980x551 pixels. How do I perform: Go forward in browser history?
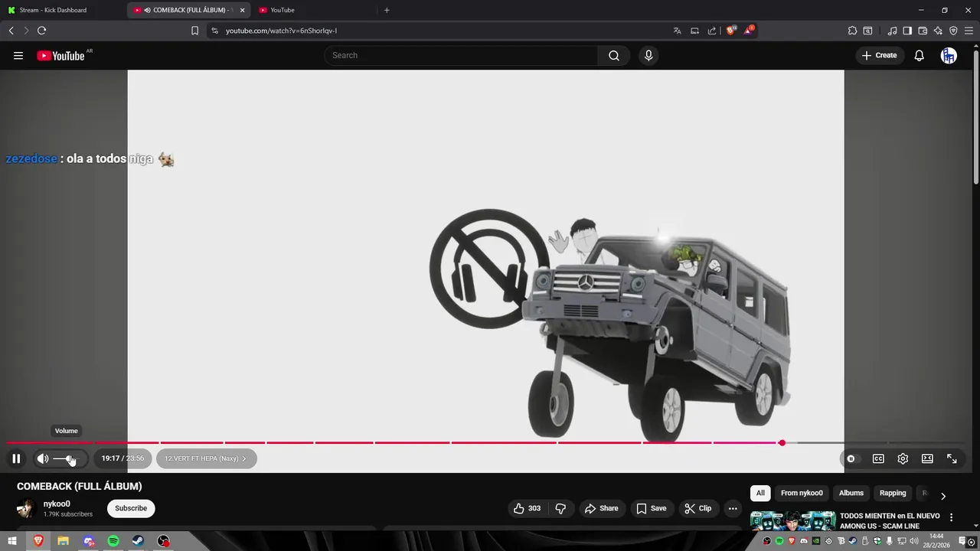(x=25, y=31)
